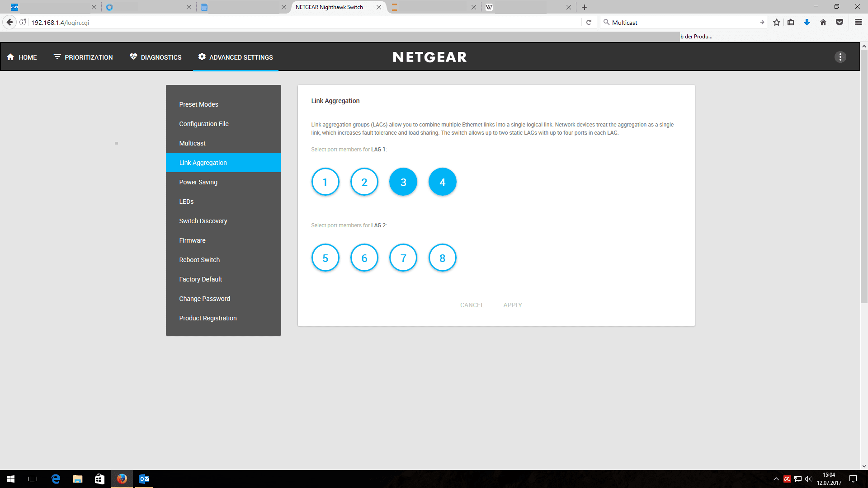The image size is (868, 488).
Task: Close the NETGEAR Nighthawk Switch tab
Action: pos(379,7)
